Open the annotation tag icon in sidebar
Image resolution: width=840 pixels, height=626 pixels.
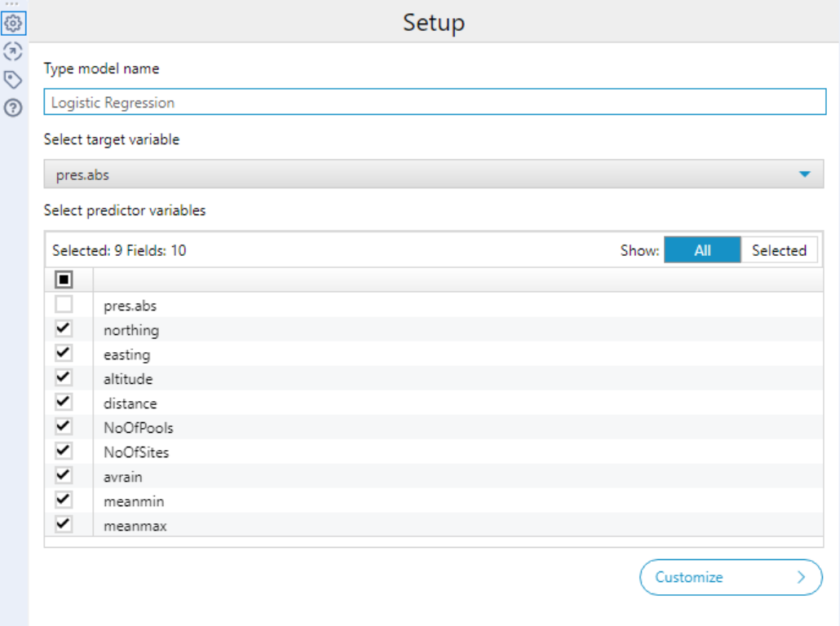12,79
